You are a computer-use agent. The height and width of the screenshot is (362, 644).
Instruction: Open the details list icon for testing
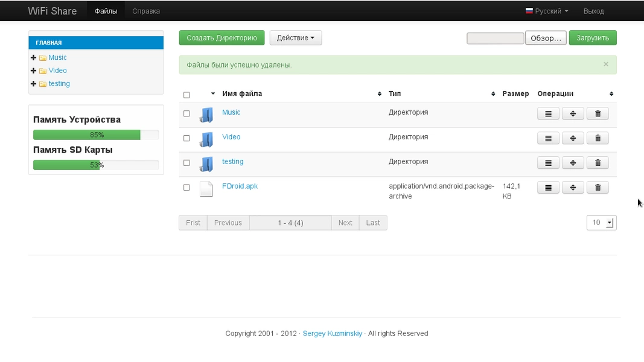coord(548,163)
